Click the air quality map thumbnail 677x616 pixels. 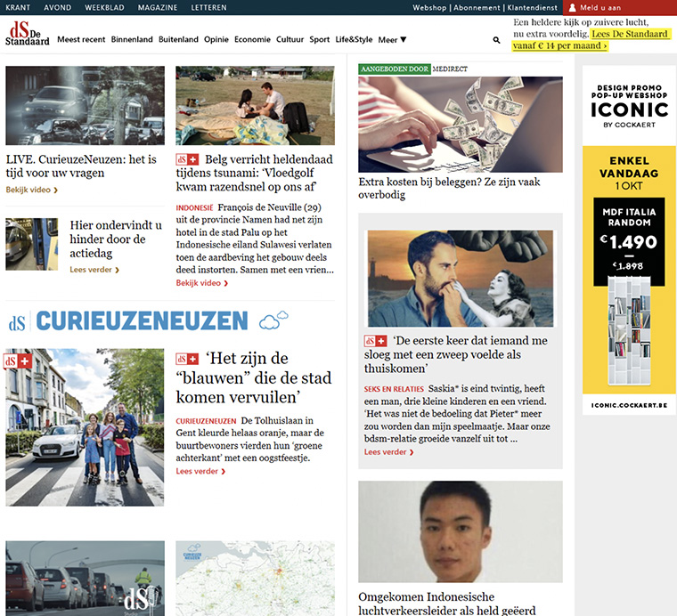pyautogui.click(x=255, y=579)
